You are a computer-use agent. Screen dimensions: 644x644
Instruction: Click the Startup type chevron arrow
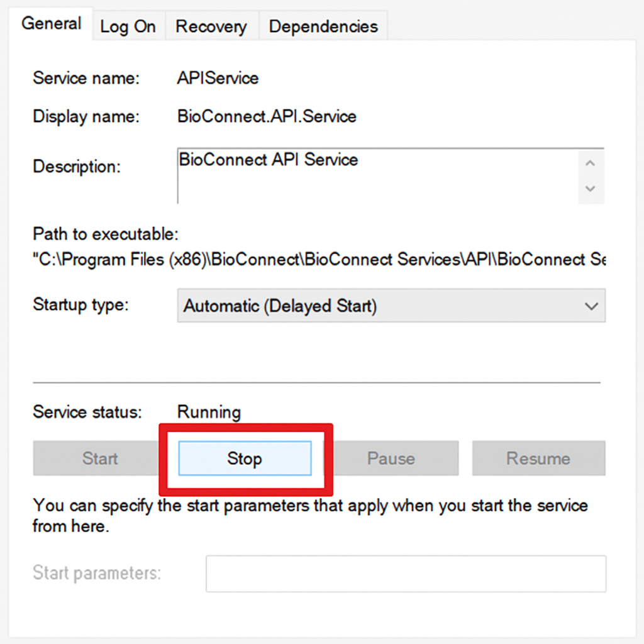point(590,306)
